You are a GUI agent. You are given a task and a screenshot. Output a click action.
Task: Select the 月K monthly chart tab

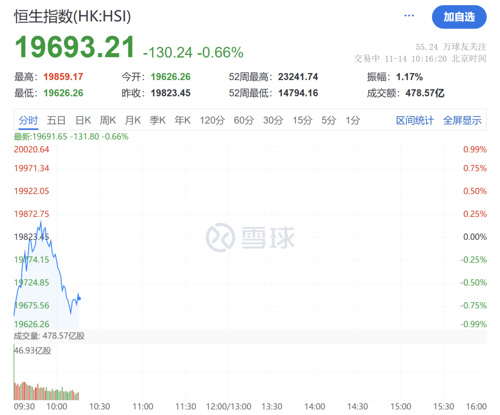pos(133,120)
